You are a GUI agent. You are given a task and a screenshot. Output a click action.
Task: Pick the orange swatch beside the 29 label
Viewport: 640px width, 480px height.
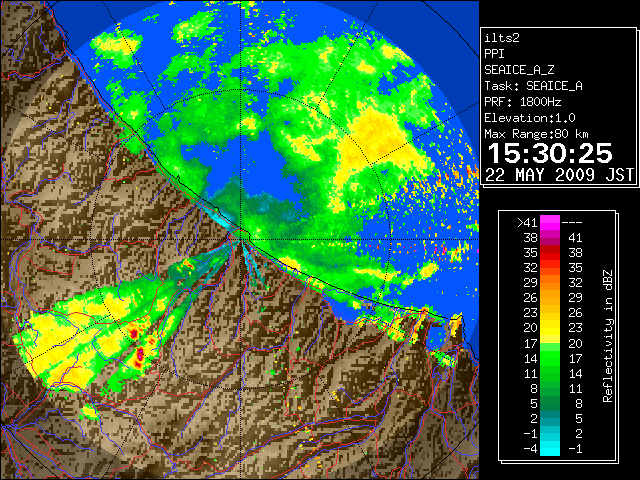coord(550,283)
